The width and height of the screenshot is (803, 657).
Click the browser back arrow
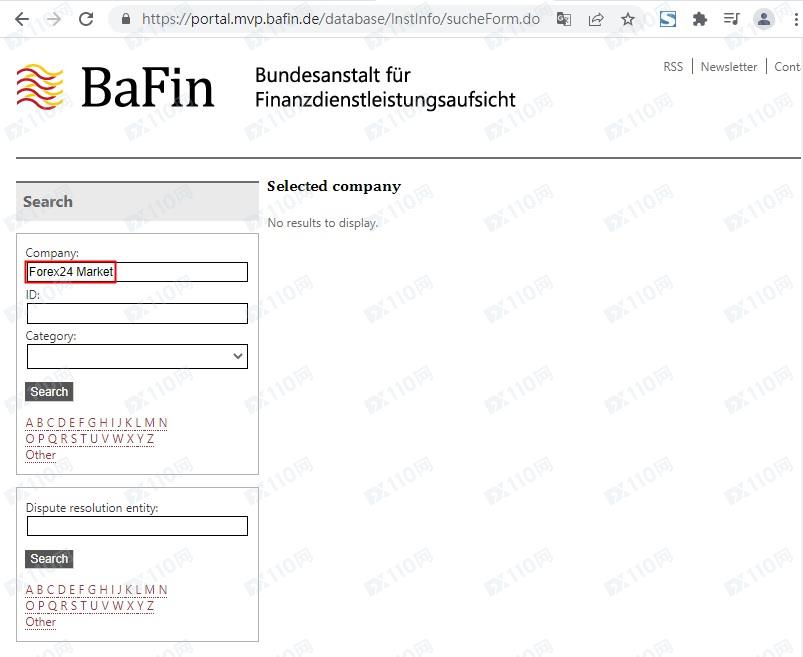[x=21, y=19]
